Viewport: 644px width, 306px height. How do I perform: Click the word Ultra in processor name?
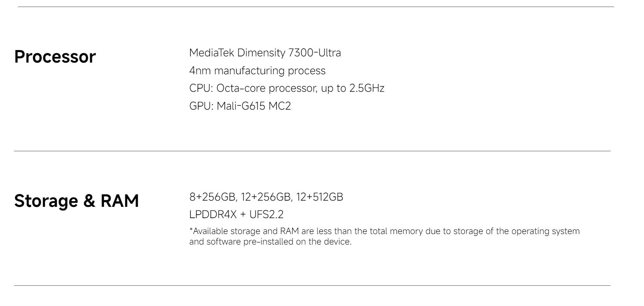tap(330, 52)
